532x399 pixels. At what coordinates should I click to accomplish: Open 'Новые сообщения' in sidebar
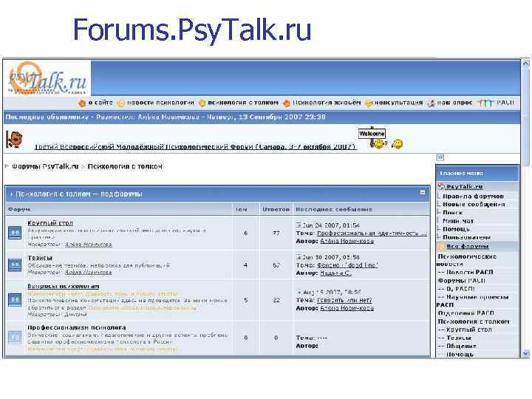[474, 204]
